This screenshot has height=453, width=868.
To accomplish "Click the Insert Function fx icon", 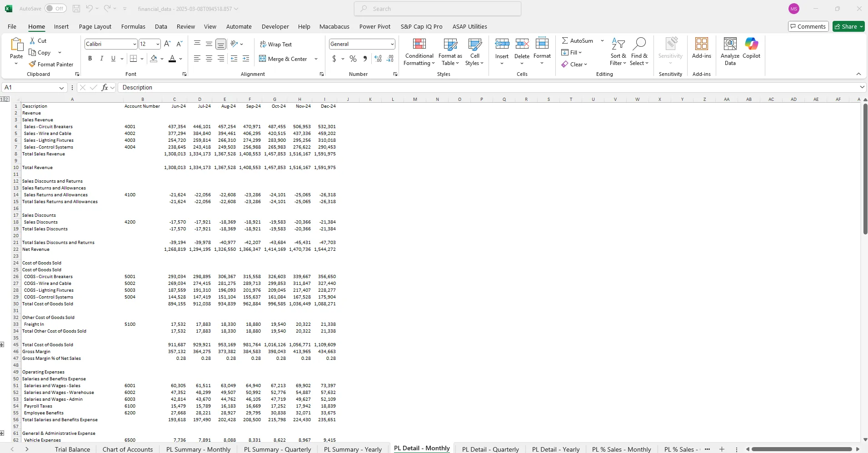I will pos(105,87).
